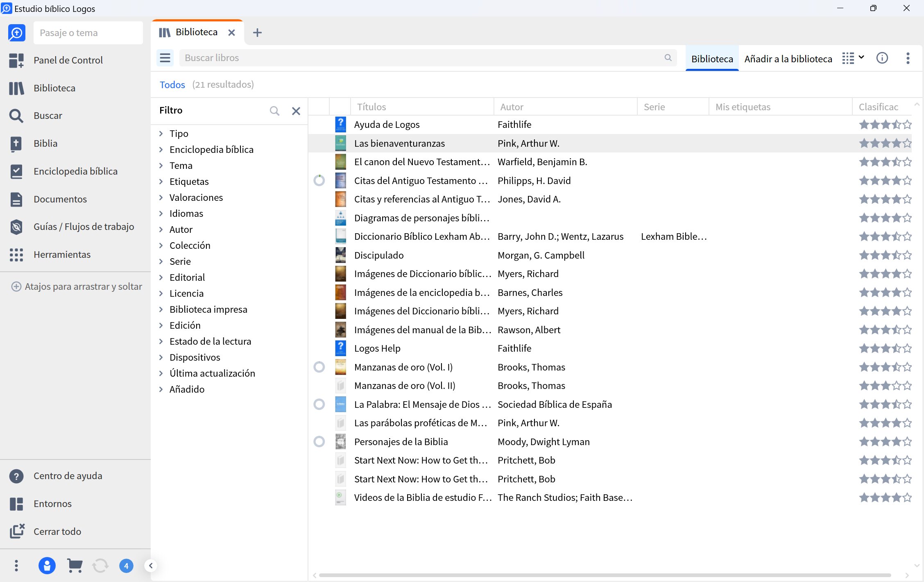Sort by the Autor column header
This screenshot has height=582, width=924.
[565, 107]
